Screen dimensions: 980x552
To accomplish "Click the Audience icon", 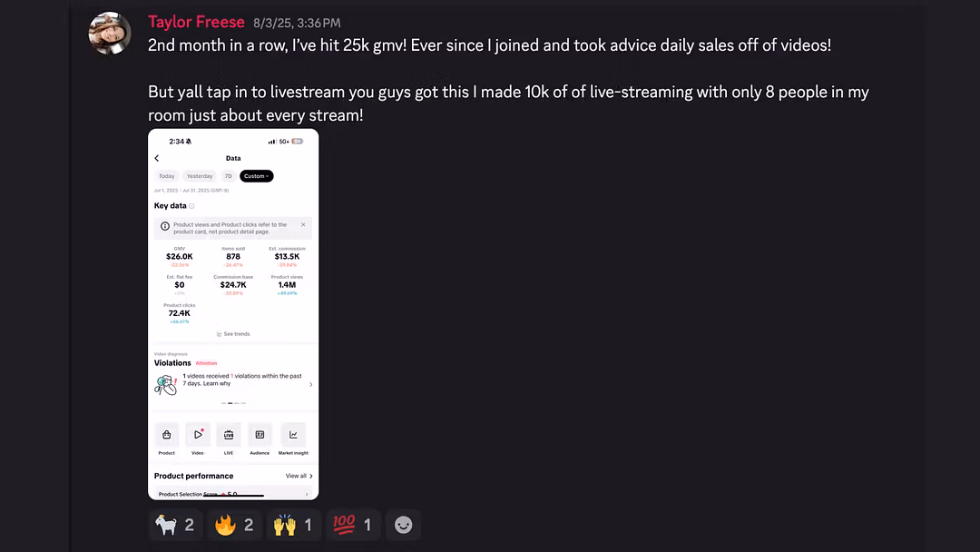I will click(x=260, y=435).
